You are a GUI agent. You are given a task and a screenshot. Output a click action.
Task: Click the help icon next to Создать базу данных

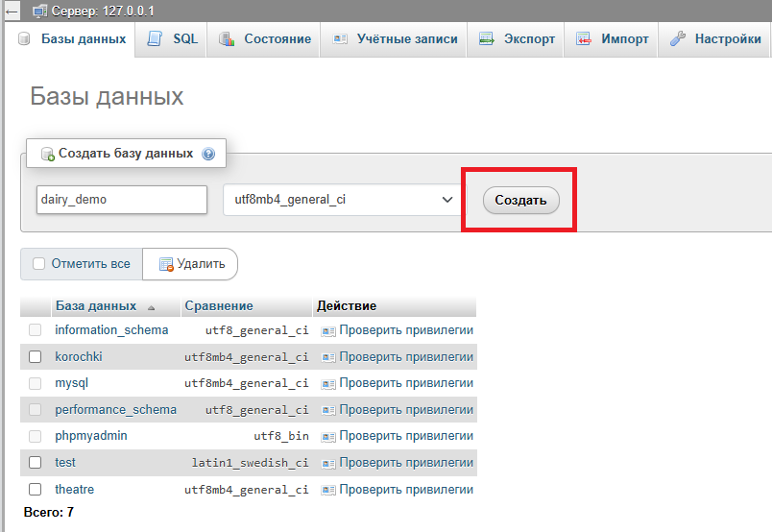point(208,154)
